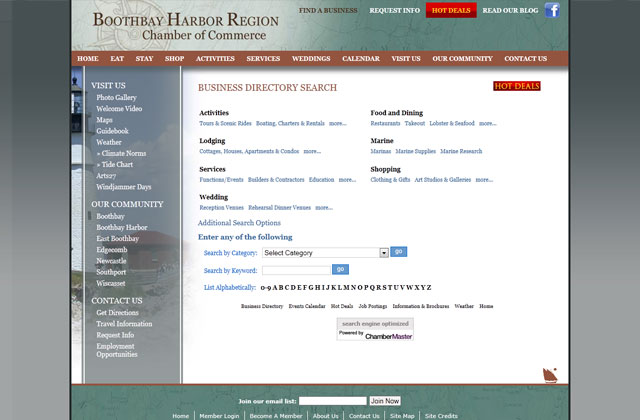Image resolution: width=640 pixels, height=420 pixels.
Task: Select Edgecomb community link
Action: 111,250
